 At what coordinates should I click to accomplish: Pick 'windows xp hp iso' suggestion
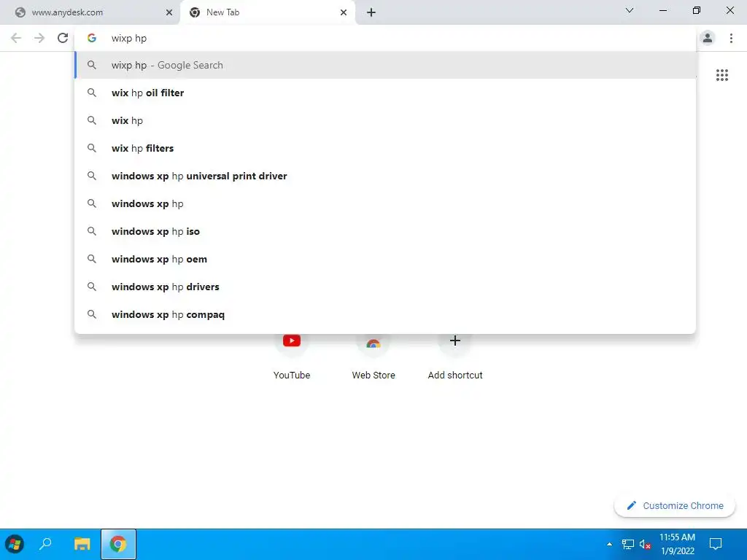coord(385,231)
